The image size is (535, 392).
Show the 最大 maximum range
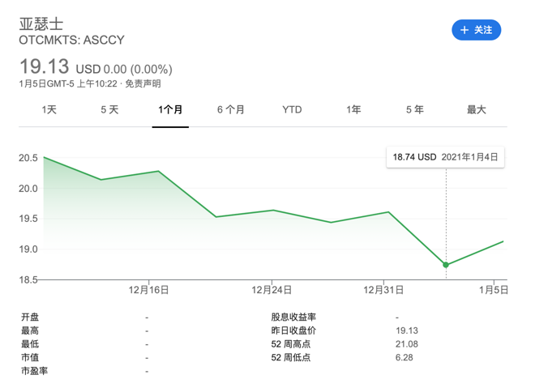[x=476, y=109]
